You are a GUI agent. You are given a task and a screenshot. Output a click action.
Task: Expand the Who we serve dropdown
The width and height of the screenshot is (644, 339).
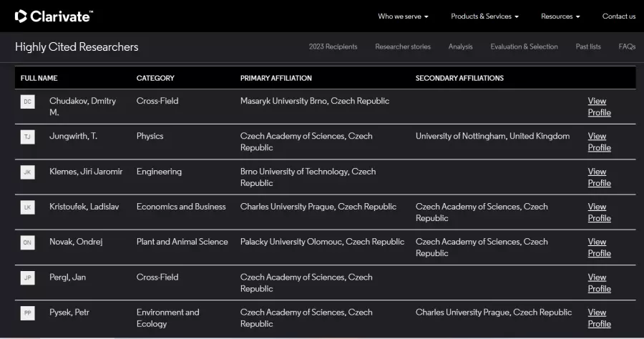pyautogui.click(x=403, y=16)
